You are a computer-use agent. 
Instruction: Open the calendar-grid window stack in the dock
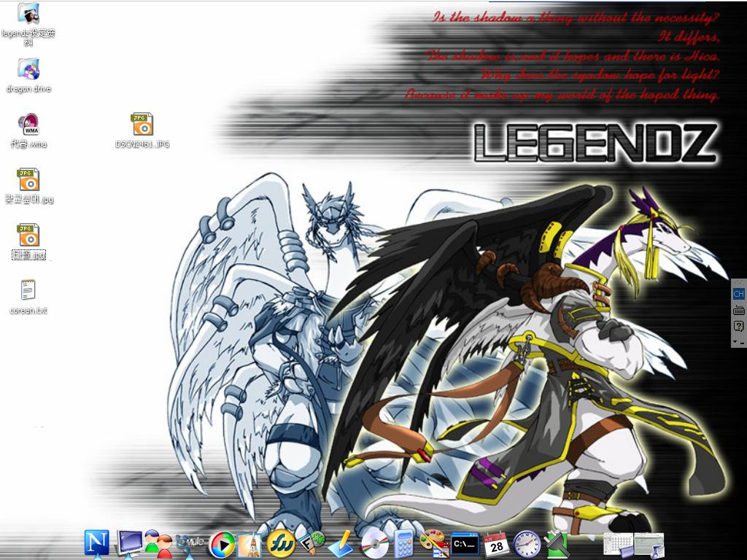(618, 544)
